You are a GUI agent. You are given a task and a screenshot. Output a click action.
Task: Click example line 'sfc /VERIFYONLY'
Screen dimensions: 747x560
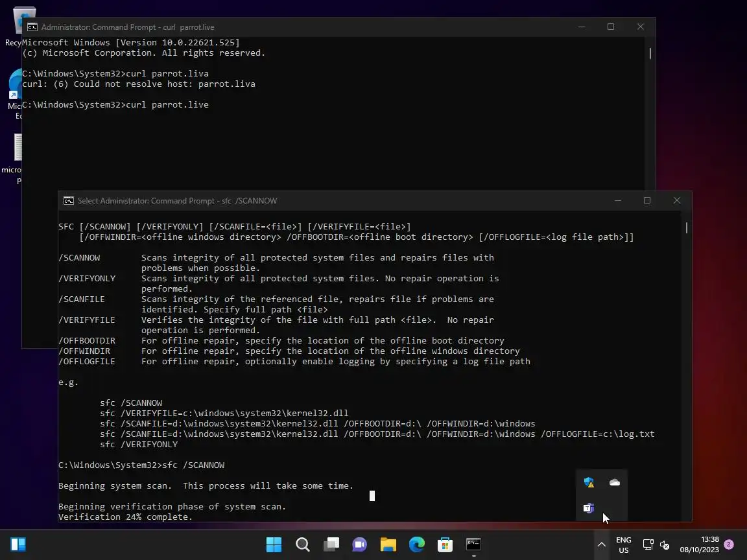139,444
